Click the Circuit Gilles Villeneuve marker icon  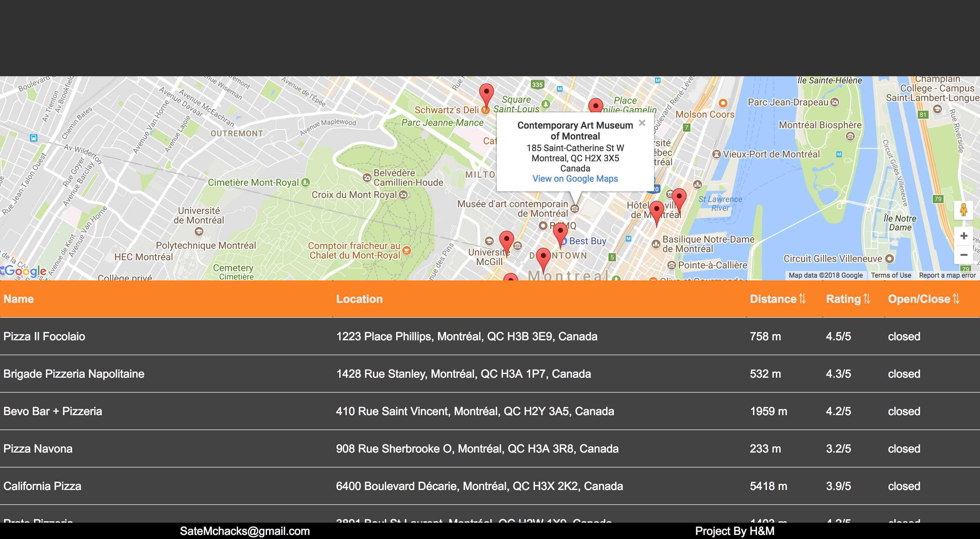(x=889, y=259)
